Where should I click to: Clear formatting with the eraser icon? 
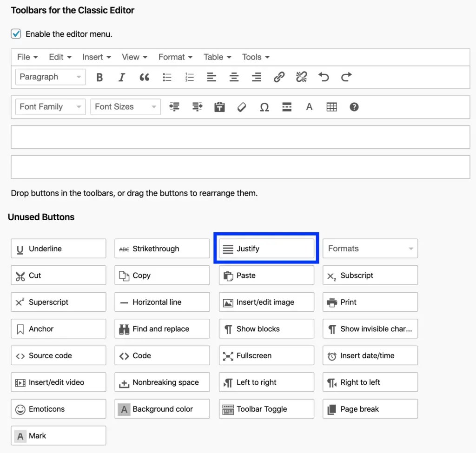(242, 107)
